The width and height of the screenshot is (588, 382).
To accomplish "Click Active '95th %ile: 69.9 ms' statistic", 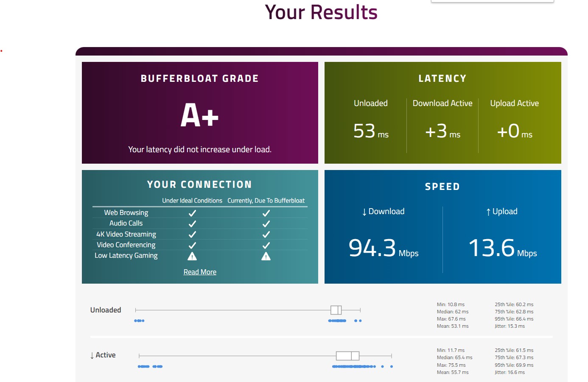I will tap(514, 365).
